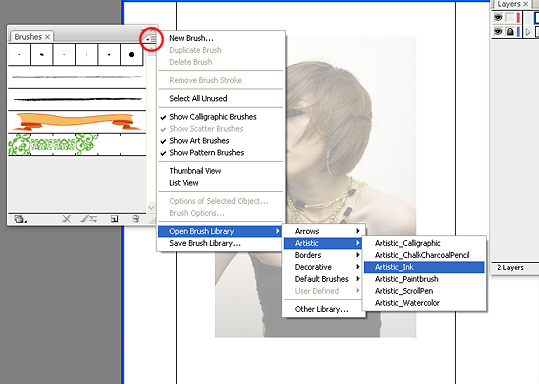Image resolution: width=539 pixels, height=384 pixels.
Task: Choose Delete Brush in the menu
Action: pos(221,62)
